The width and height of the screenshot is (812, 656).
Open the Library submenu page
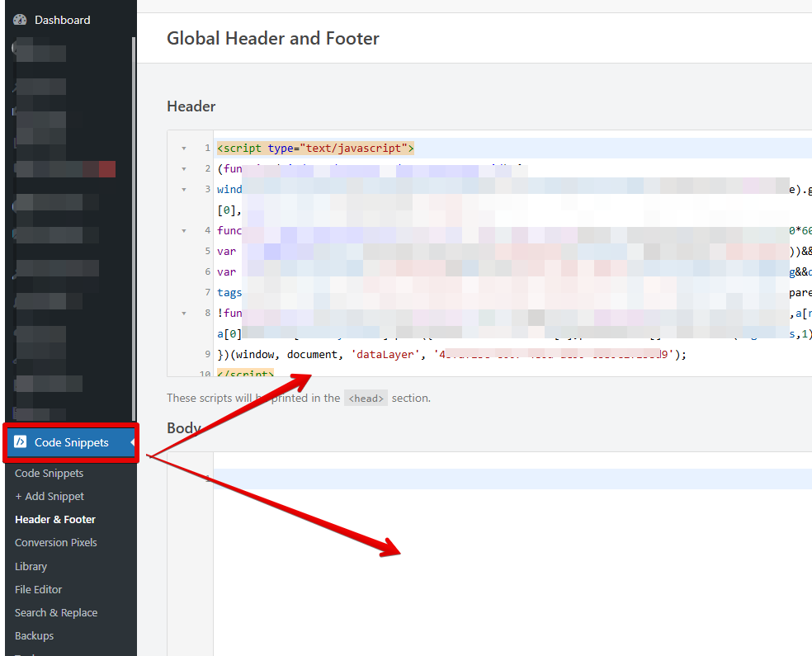[31, 566]
